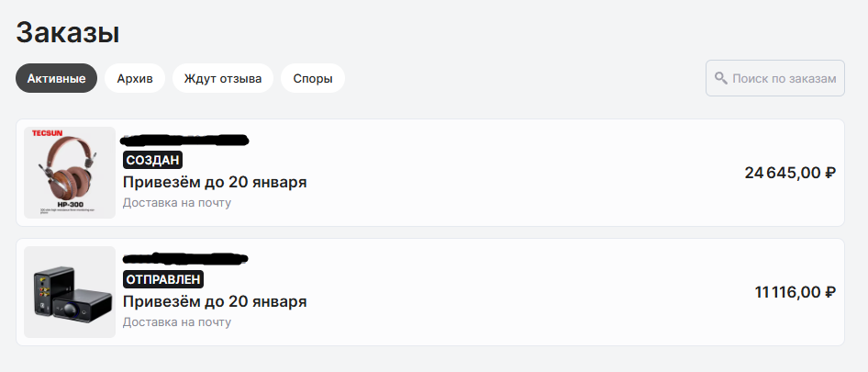Viewport: 868px width, 372px height.
Task: Go to the Споры tab
Action: click(313, 78)
